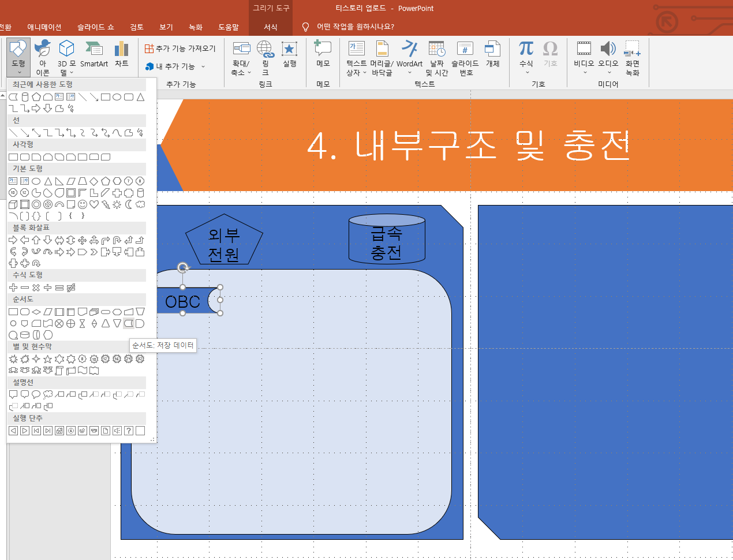Select the 5-point star shape

coord(48,359)
